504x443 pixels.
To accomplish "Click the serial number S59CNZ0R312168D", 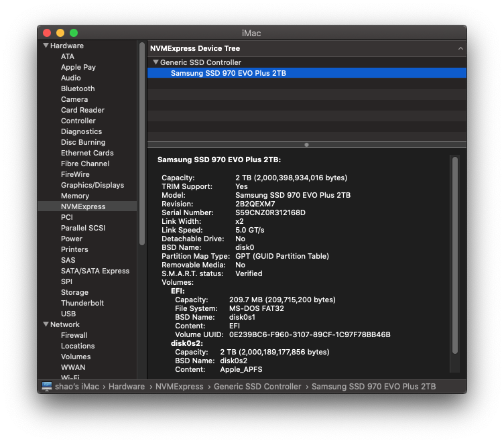I will tap(270, 212).
